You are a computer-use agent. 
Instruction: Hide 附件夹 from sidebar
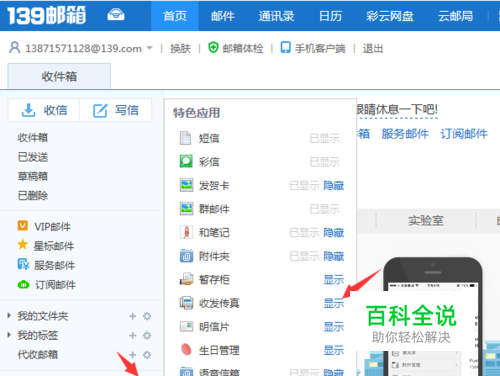334,256
